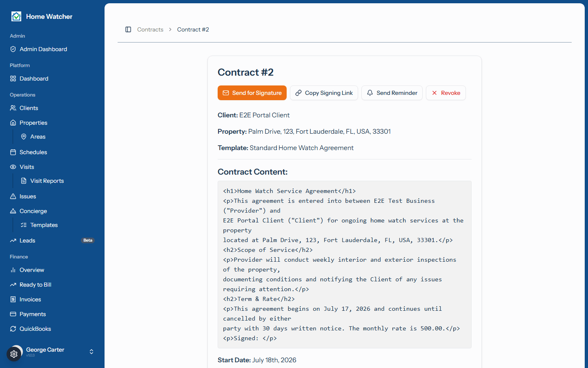Click the QuickBooks sync icon
This screenshot has height=368, width=588.
(x=13, y=329)
